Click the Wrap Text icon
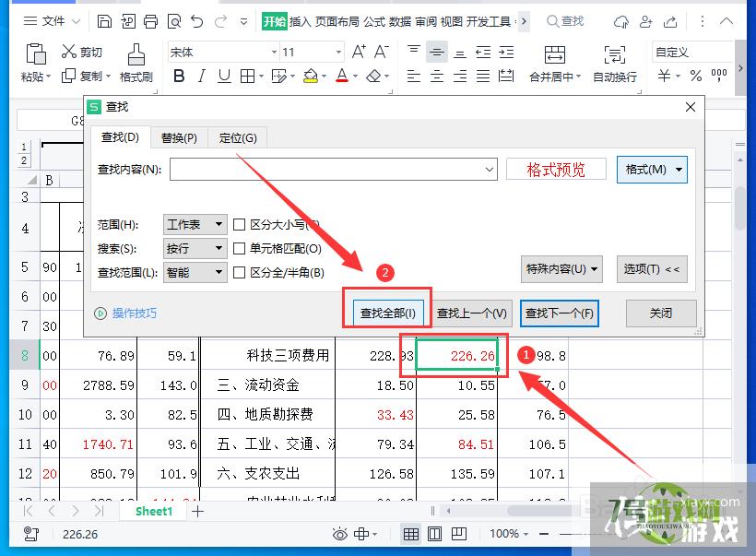Viewport: 756px width, 556px height. [x=615, y=54]
